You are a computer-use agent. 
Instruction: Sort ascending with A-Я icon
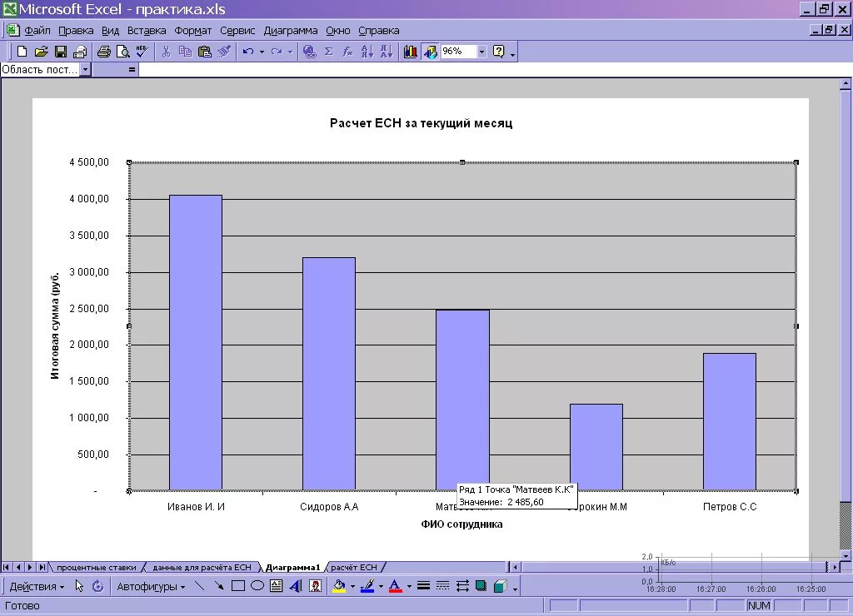[367, 52]
